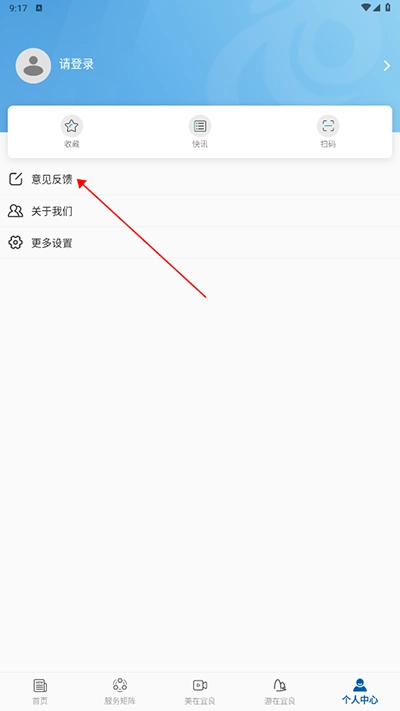Click the 意见反馈 edit pencil icon
This screenshot has width=400, height=711.
[15, 179]
